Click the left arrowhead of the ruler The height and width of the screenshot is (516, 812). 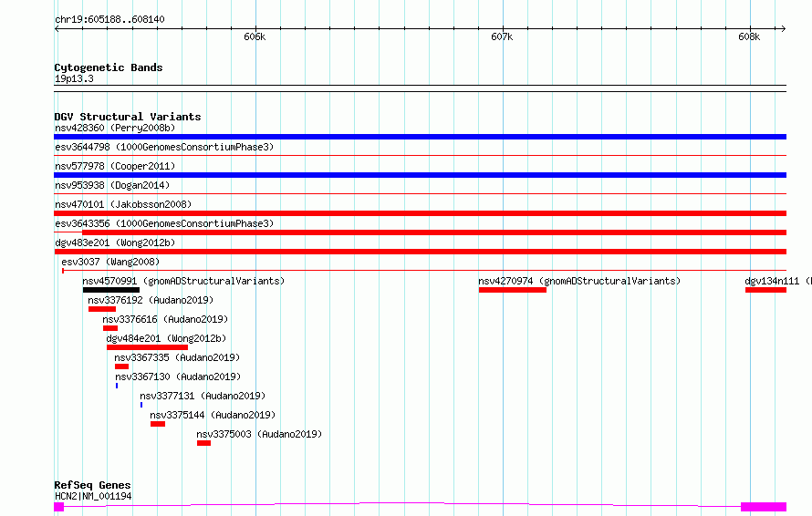coord(57,29)
